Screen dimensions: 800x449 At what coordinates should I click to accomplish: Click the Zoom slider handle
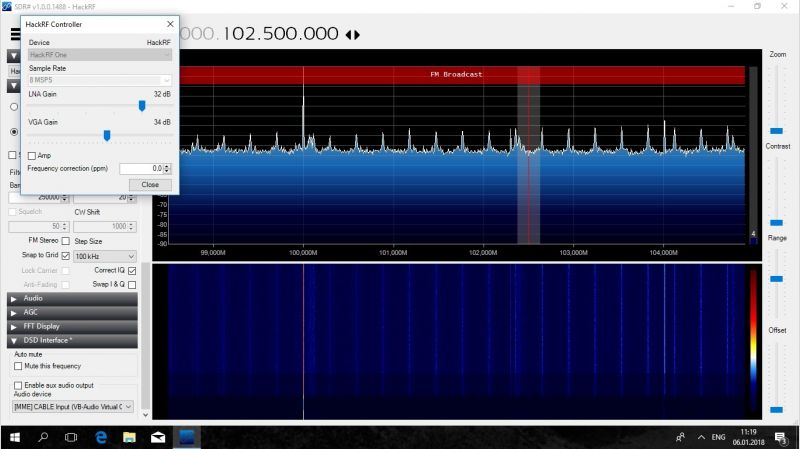[776, 131]
